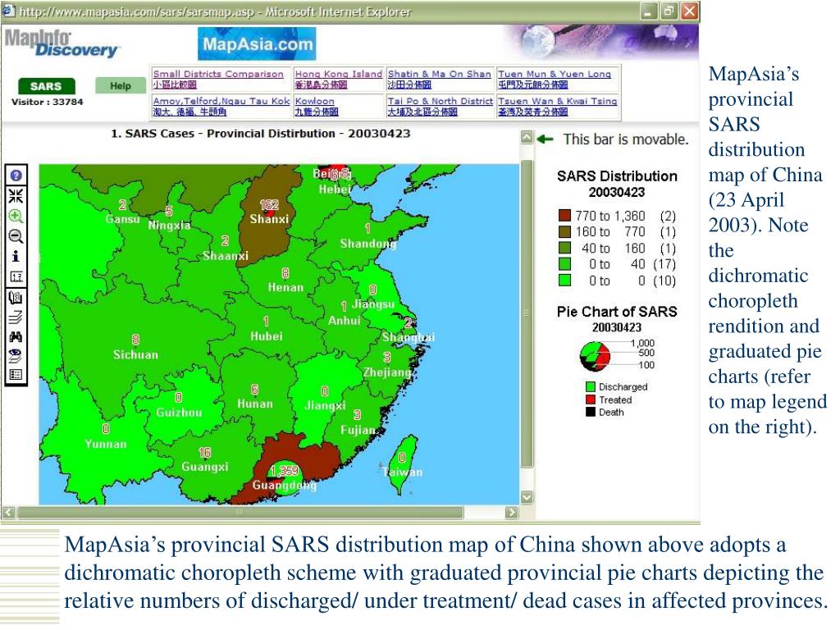Click the 40 to 160 legend swatch

point(564,248)
